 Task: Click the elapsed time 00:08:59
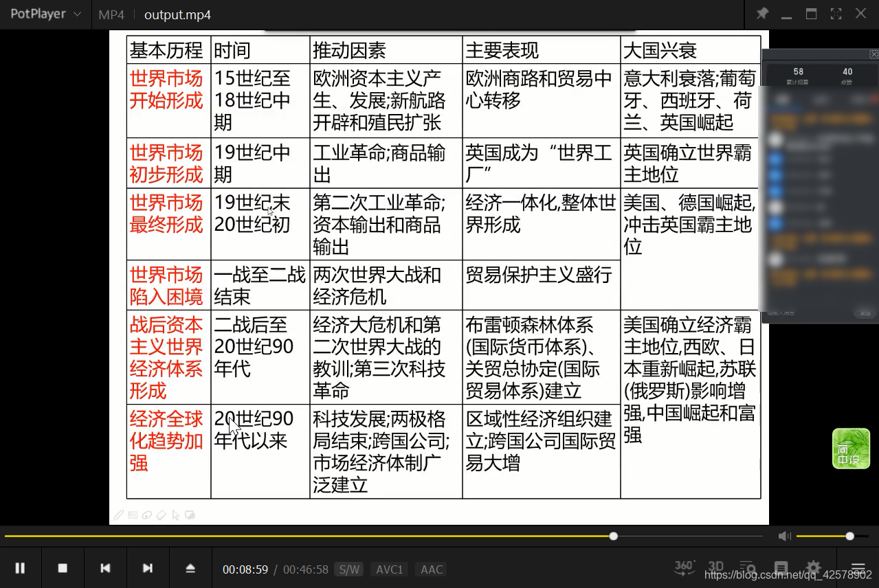pyautogui.click(x=245, y=569)
